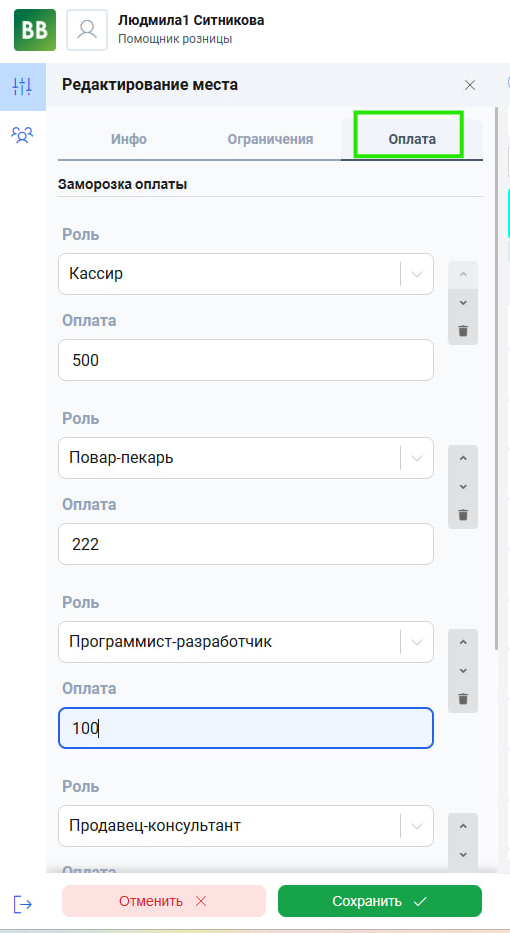This screenshot has width=510, height=933.
Task: Open the settings sliders sidebar icon
Action: point(23,87)
